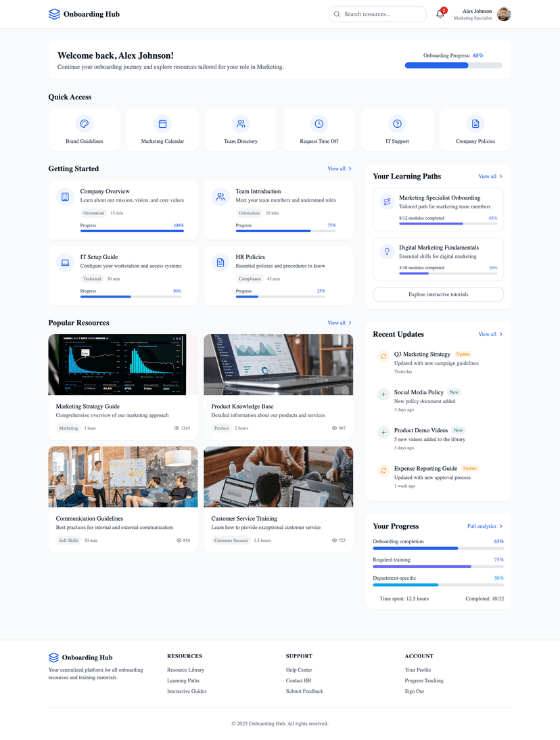
Task: Click the Alex Johnson profile avatar
Action: point(504,14)
